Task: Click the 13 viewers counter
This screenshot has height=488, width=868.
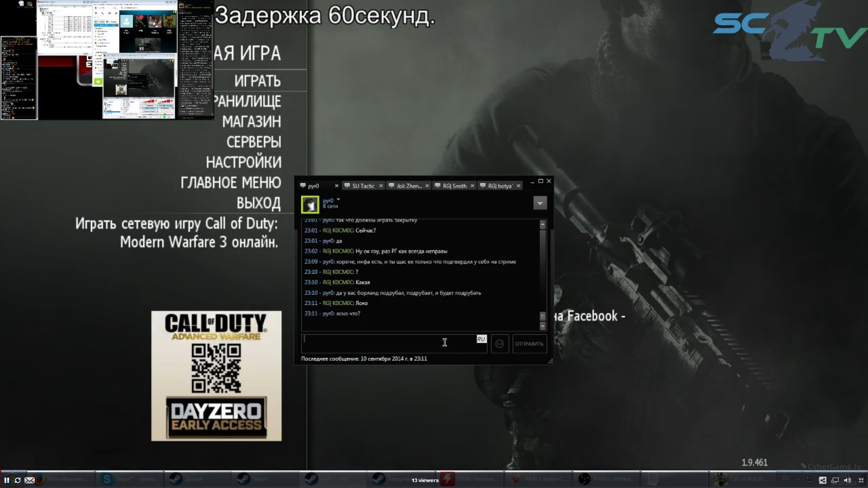Action: pyautogui.click(x=425, y=480)
